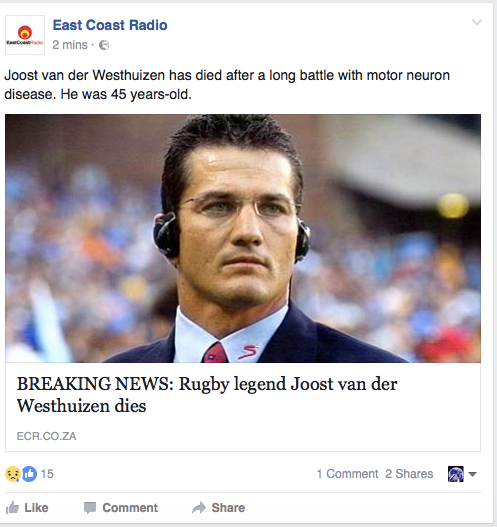Click the ECR.CO.ZA source domain
This screenshot has width=497, height=527.
[46, 436]
